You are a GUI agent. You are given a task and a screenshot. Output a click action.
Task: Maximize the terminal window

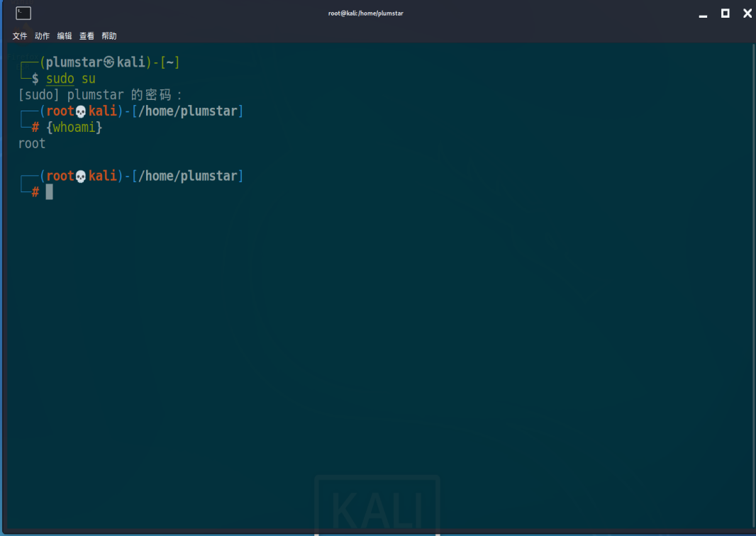(x=725, y=13)
